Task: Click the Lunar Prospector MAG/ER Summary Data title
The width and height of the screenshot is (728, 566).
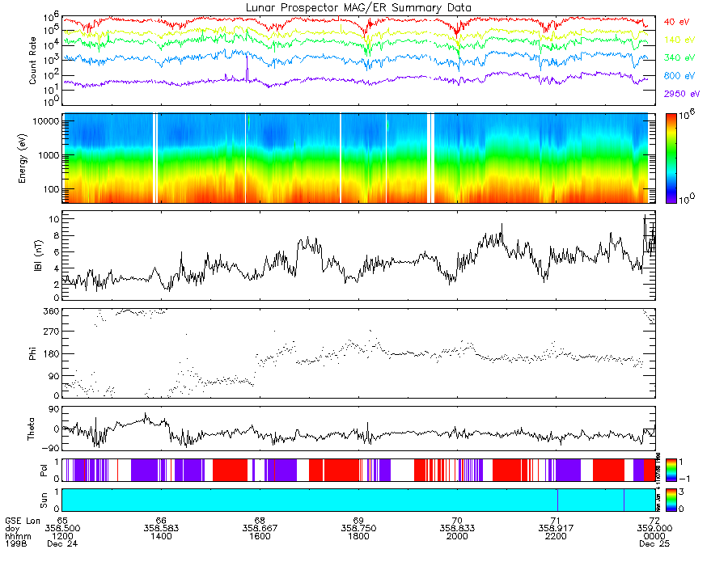Action: (x=358, y=8)
